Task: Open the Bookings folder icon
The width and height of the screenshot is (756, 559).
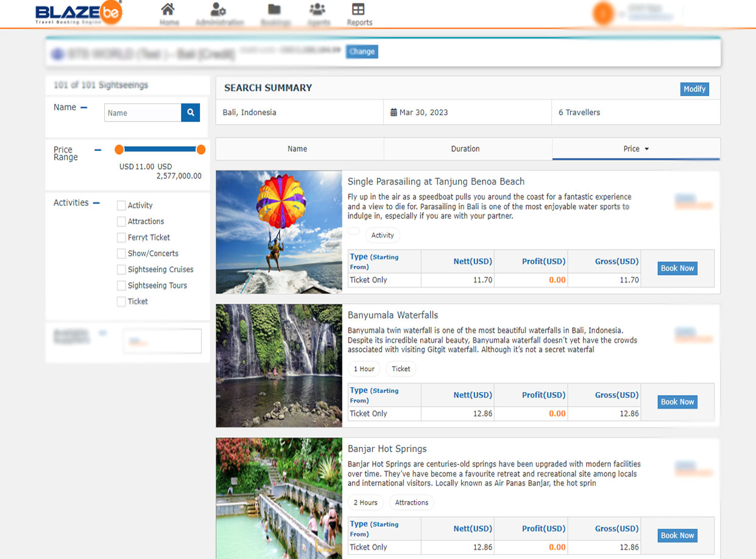Action: click(274, 10)
